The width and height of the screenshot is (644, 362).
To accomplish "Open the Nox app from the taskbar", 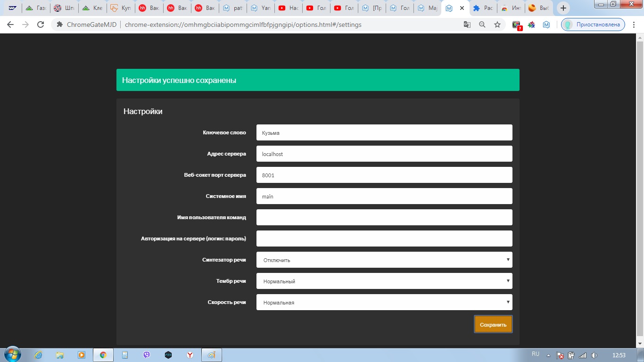I will tap(168, 355).
